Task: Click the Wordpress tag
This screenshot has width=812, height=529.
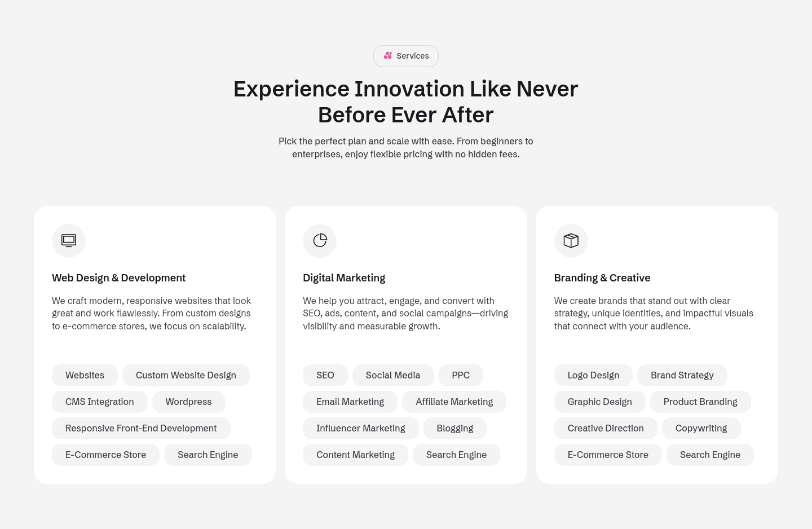Action: pyautogui.click(x=188, y=402)
